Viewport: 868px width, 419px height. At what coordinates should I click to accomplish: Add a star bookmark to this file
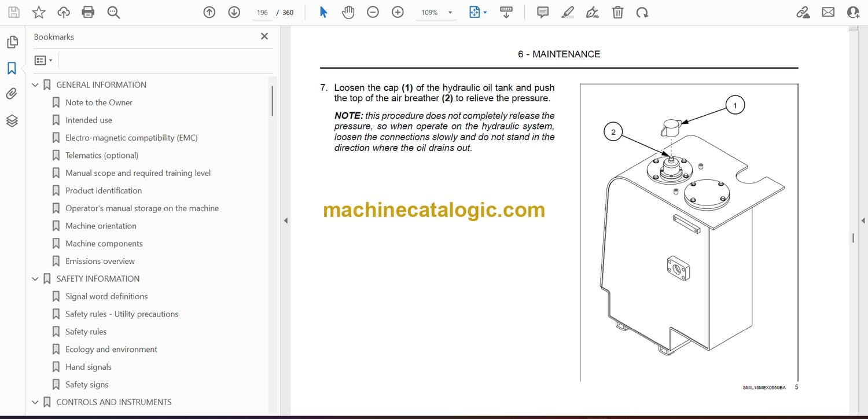39,12
